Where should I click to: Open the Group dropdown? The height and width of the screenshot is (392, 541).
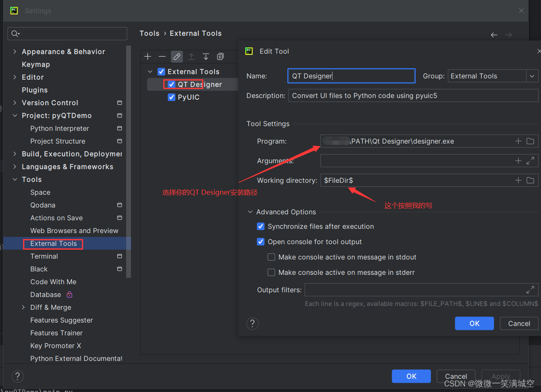point(532,76)
